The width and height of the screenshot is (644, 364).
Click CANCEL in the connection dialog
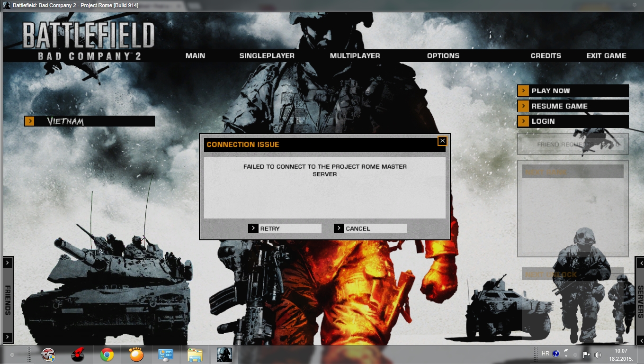[x=370, y=228]
